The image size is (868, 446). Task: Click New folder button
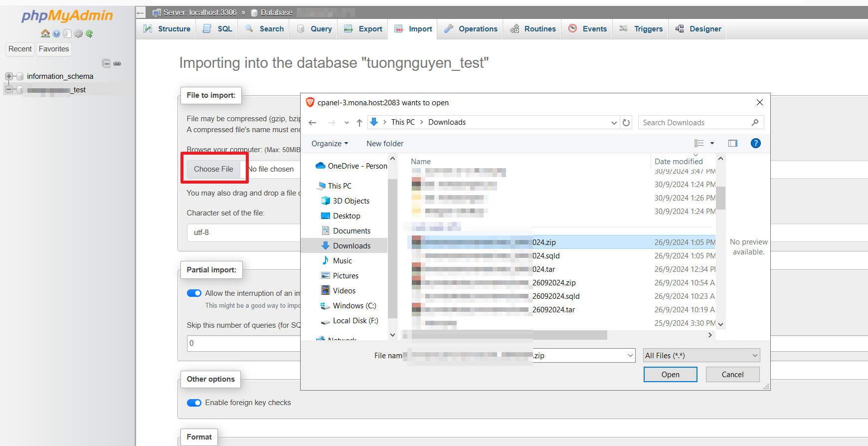click(385, 144)
